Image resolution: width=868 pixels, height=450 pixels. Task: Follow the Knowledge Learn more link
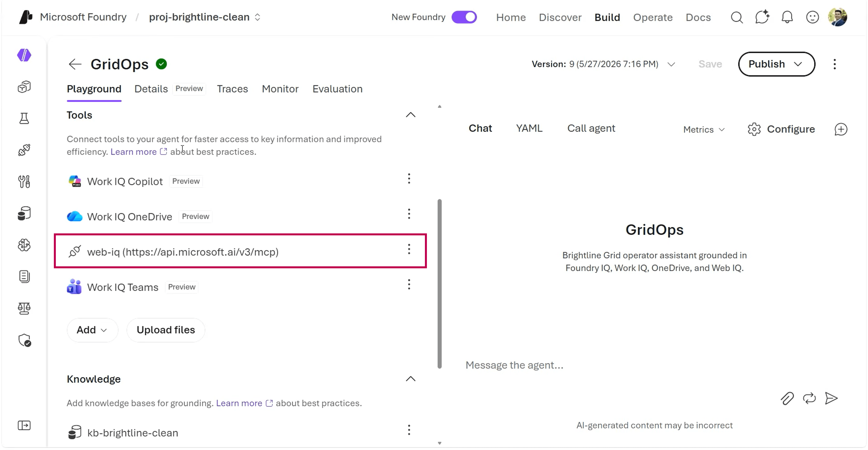(x=244, y=403)
